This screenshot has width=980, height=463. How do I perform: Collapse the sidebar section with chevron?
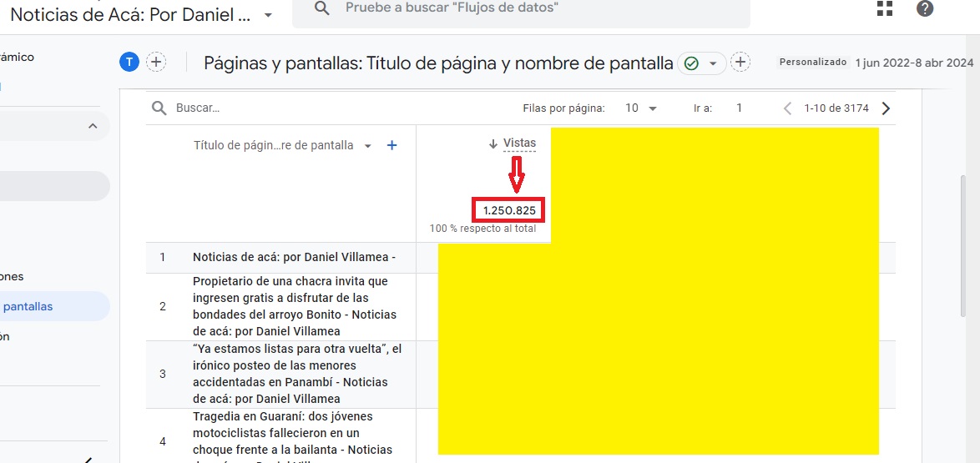click(92, 126)
